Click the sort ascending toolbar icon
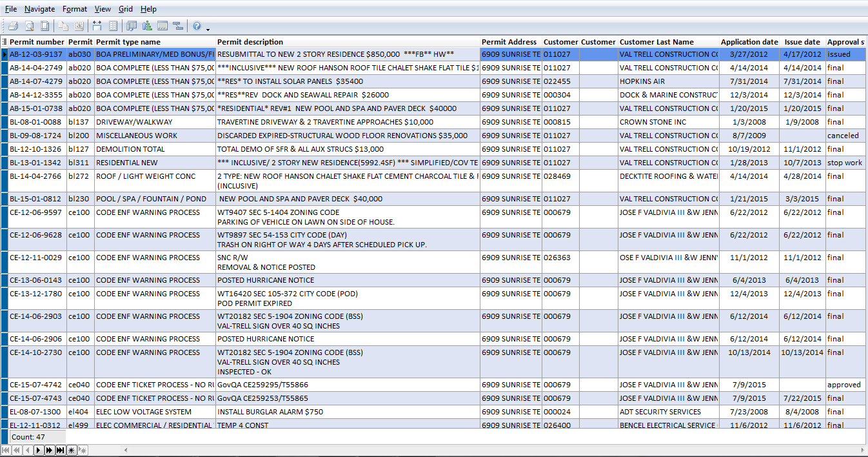868x457 pixels. tap(147, 26)
